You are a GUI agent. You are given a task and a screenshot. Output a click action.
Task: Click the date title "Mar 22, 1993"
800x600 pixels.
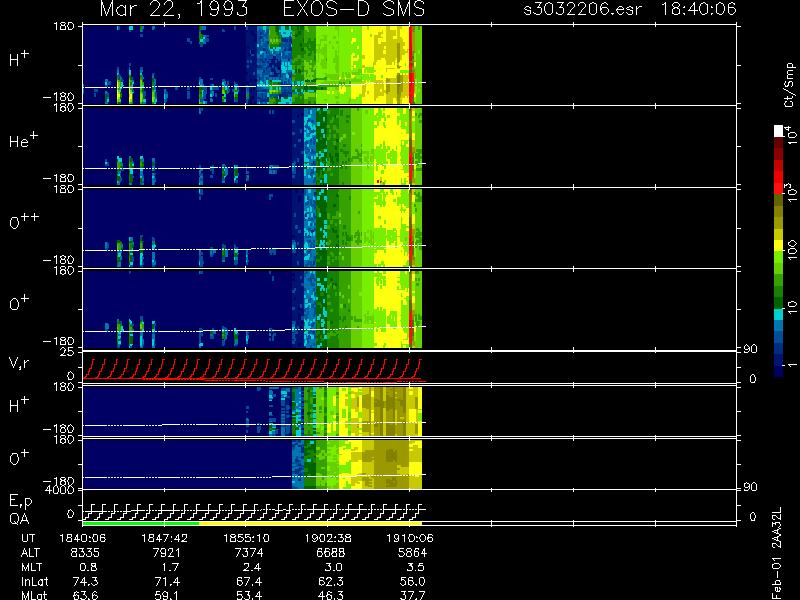[174, 9]
